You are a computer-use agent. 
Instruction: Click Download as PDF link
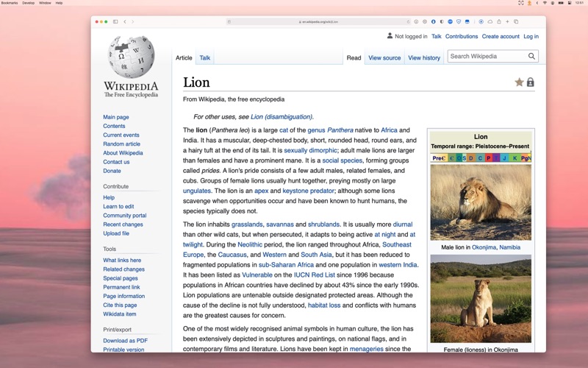pyautogui.click(x=125, y=341)
